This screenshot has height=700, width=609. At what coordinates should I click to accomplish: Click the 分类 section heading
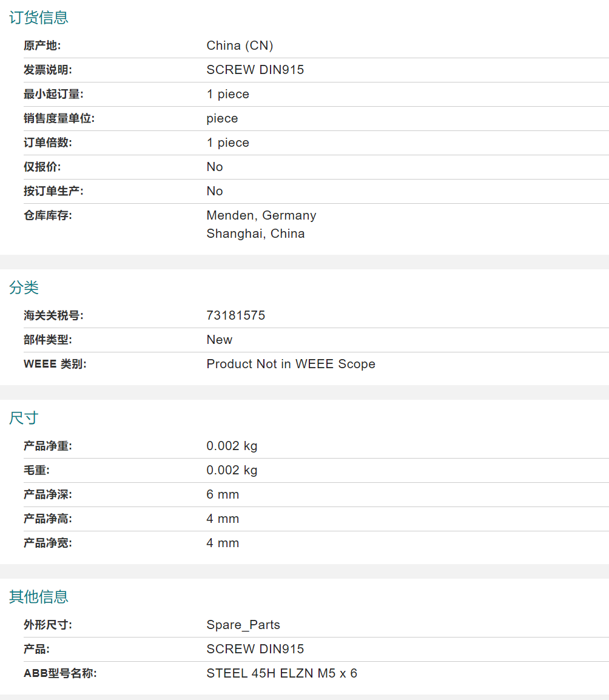24,288
